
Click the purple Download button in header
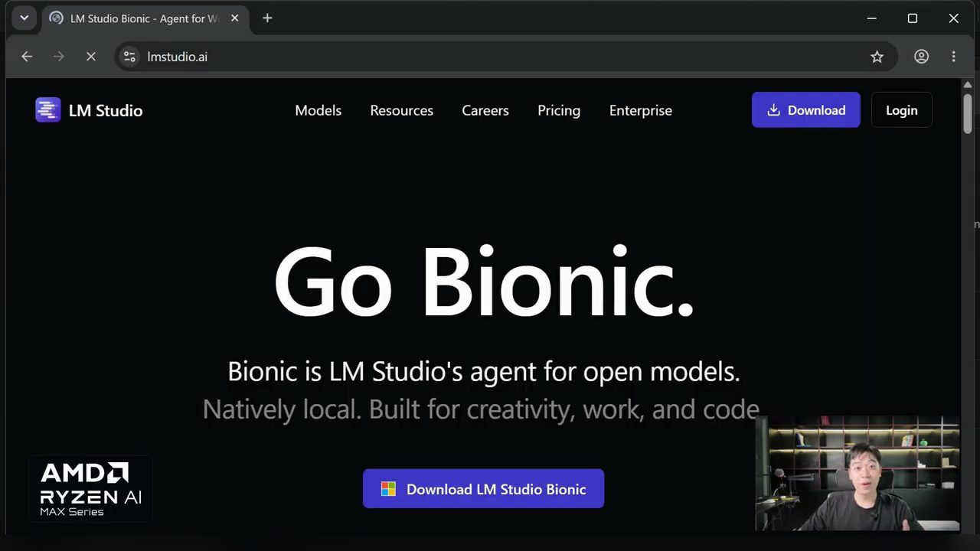806,110
